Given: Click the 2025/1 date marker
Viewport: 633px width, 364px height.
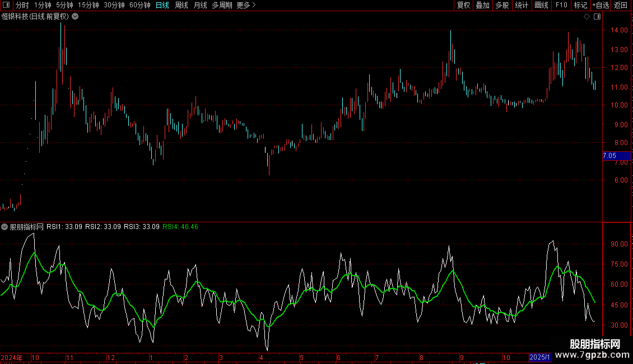Looking at the screenshot, I should [540, 357].
